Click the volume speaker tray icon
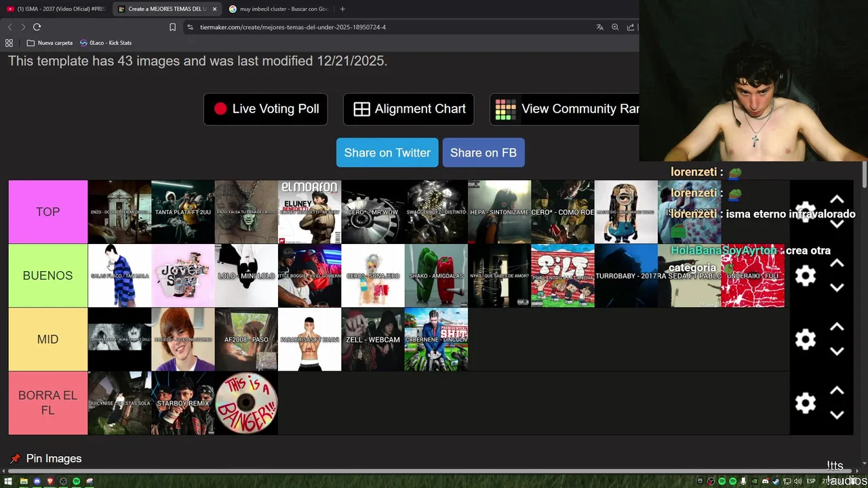 [797, 481]
